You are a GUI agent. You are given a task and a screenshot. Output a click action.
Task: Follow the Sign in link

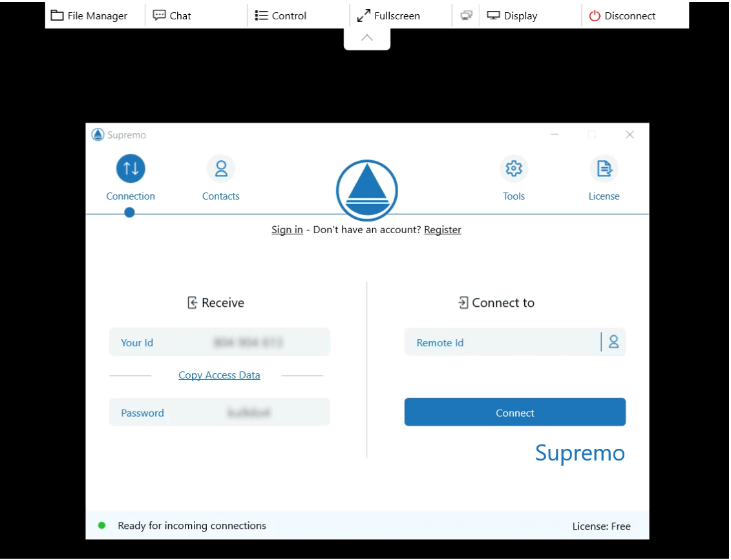[x=287, y=230]
